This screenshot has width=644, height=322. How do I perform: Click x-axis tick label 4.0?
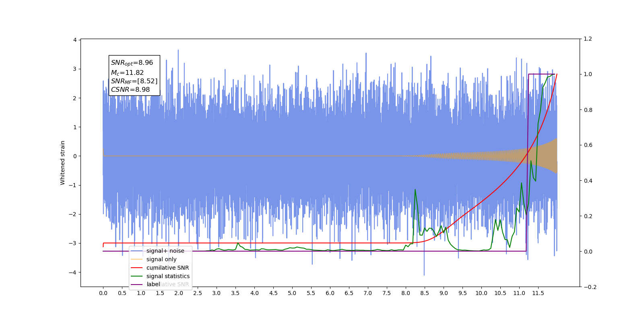coord(254,293)
